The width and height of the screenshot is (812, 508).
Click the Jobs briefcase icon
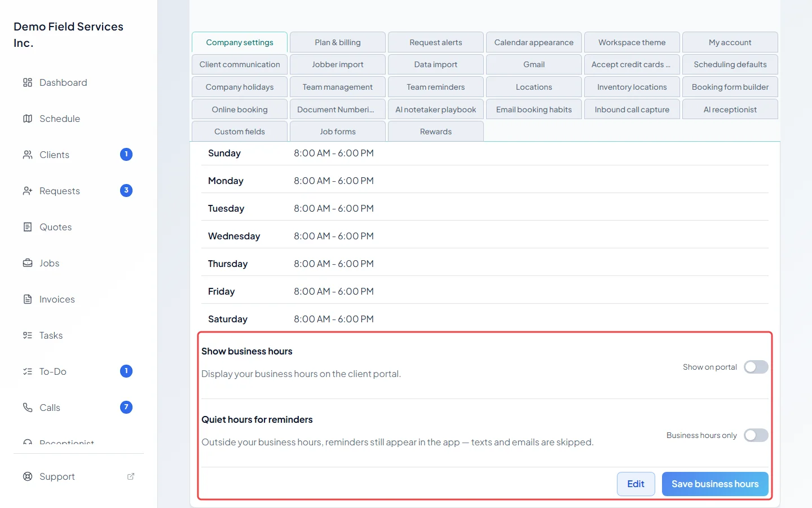(x=28, y=263)
